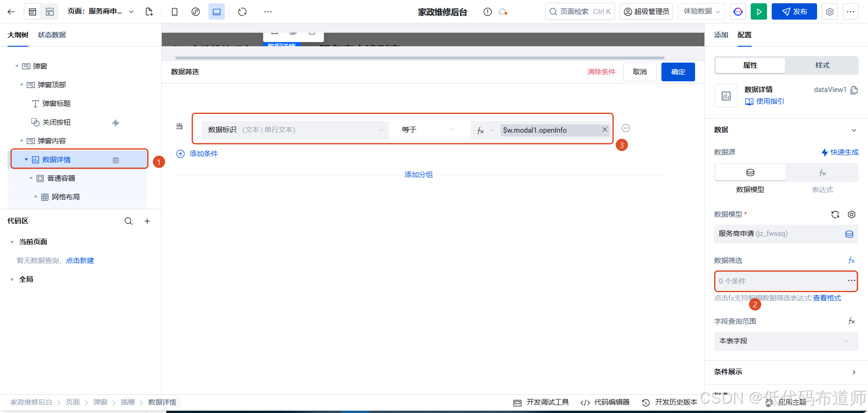Click the new page file icon
This screenshot has width=868, height=413.
click(x=149, y=12)
